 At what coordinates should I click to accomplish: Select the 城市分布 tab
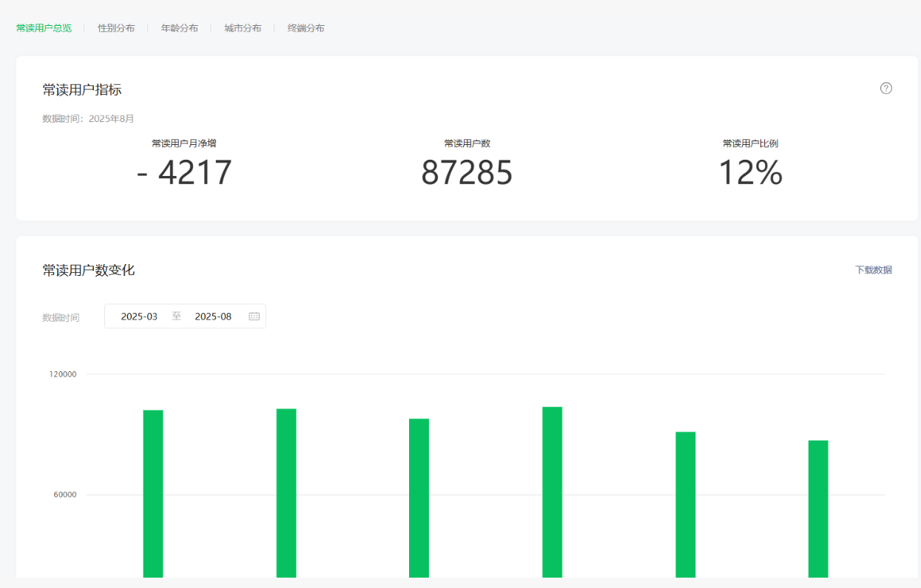click(x=243, y=28)
